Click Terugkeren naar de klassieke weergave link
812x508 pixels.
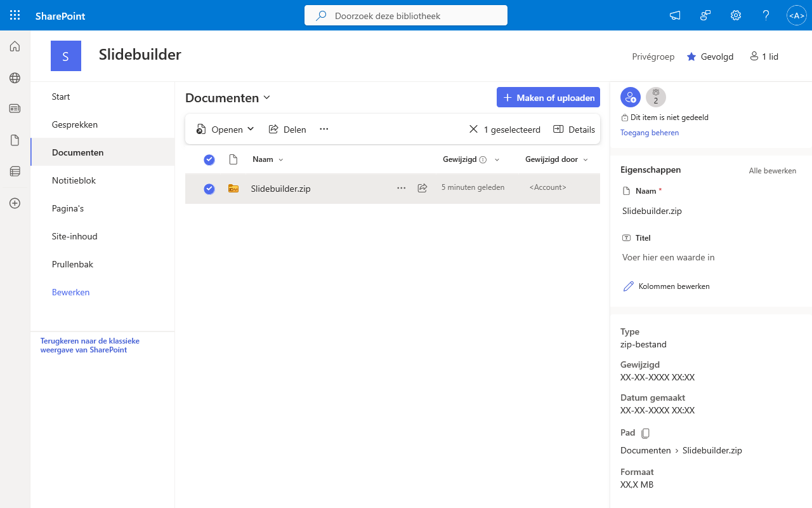pyautogui.click(x=90, y=345)
